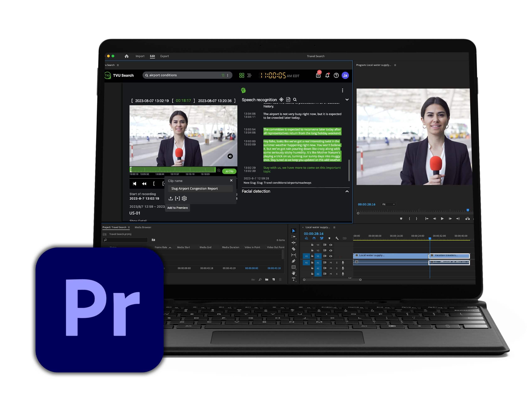Screen dimensions: 532x399
Task: Open the Export workspace tab
Action: [x=165, y=56]
